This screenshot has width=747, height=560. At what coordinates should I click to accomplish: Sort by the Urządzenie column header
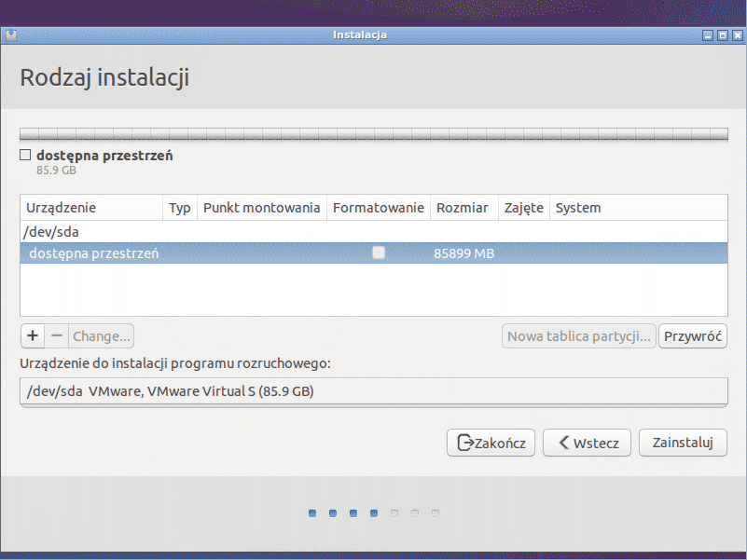point(90,208)
